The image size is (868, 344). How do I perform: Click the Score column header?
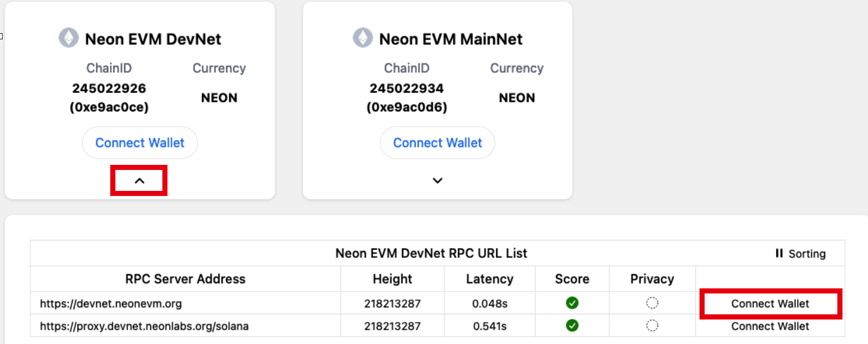572,279
